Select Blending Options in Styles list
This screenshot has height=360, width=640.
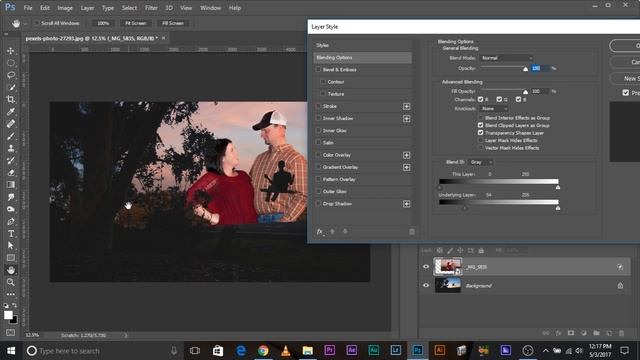coord(362,58)
